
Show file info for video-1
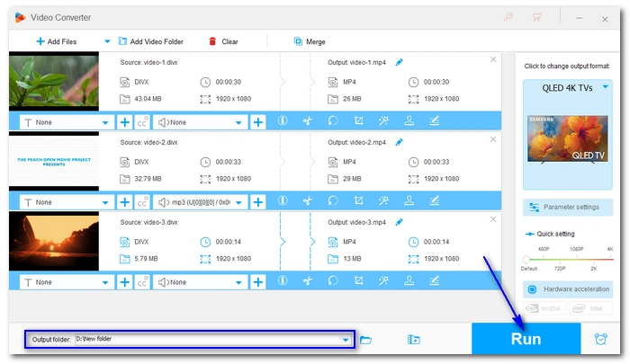283,120
